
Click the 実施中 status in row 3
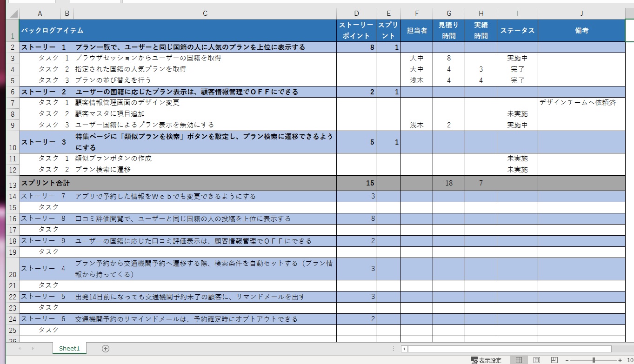coord(517,59)
